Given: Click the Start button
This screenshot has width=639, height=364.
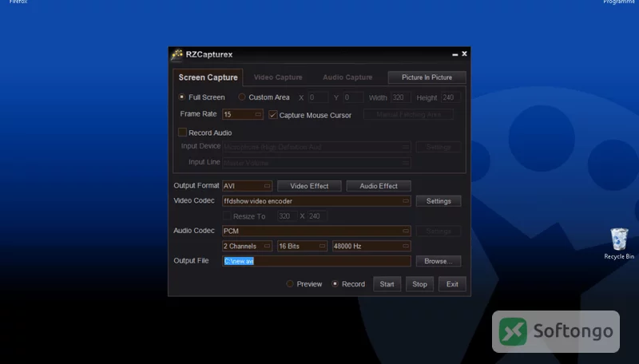Looking at the screenshot, I should coord(387,284).
